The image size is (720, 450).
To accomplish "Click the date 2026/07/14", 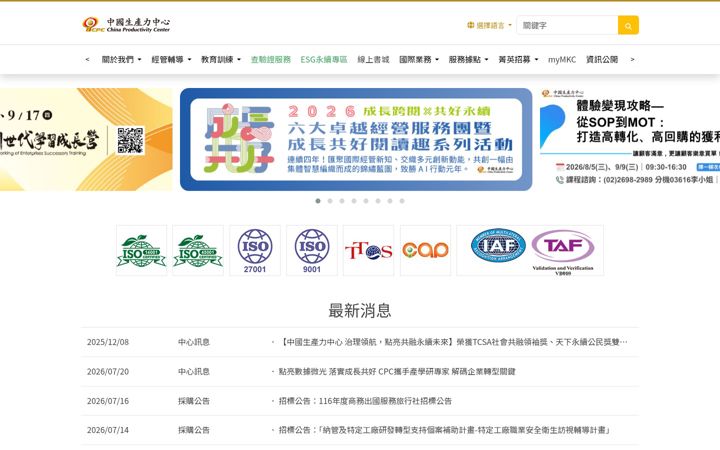I will click(108, 430).
